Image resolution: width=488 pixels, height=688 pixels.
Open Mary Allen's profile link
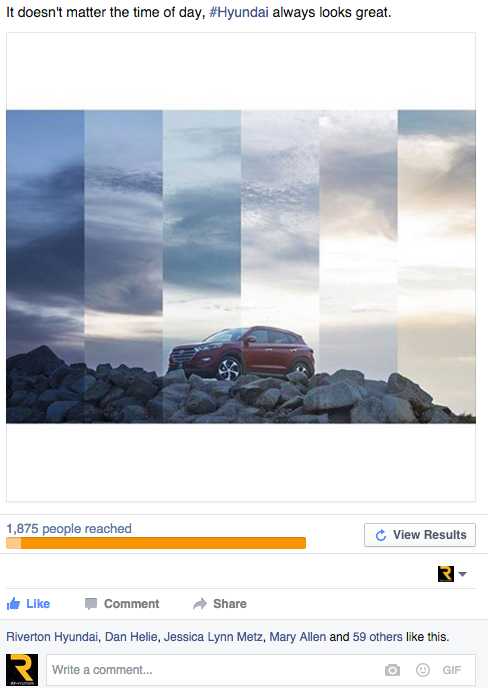298,637
